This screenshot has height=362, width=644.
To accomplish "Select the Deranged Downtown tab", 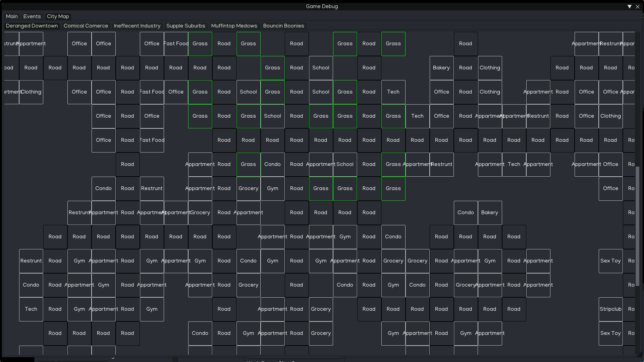I will tap(32, 26).
